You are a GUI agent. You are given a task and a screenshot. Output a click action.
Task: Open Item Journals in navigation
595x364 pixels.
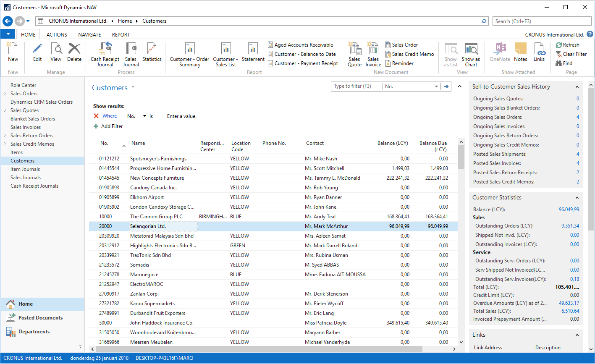click(25, 169)
